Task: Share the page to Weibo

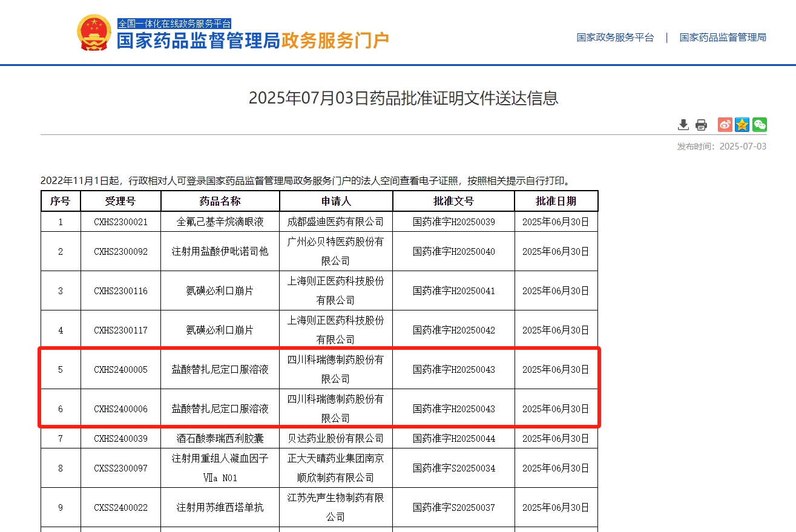Action: tap(725, 125)
